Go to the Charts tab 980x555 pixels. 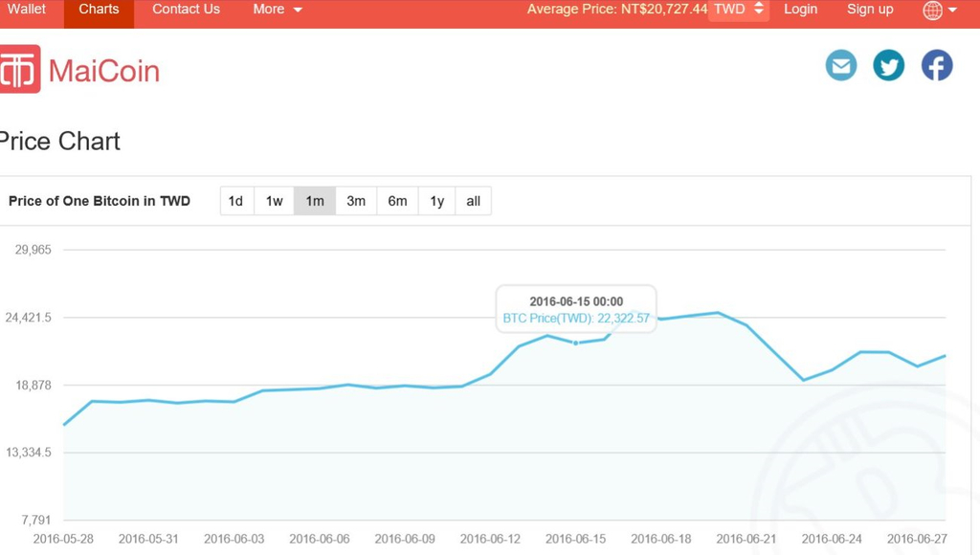(x=99, y=10)
